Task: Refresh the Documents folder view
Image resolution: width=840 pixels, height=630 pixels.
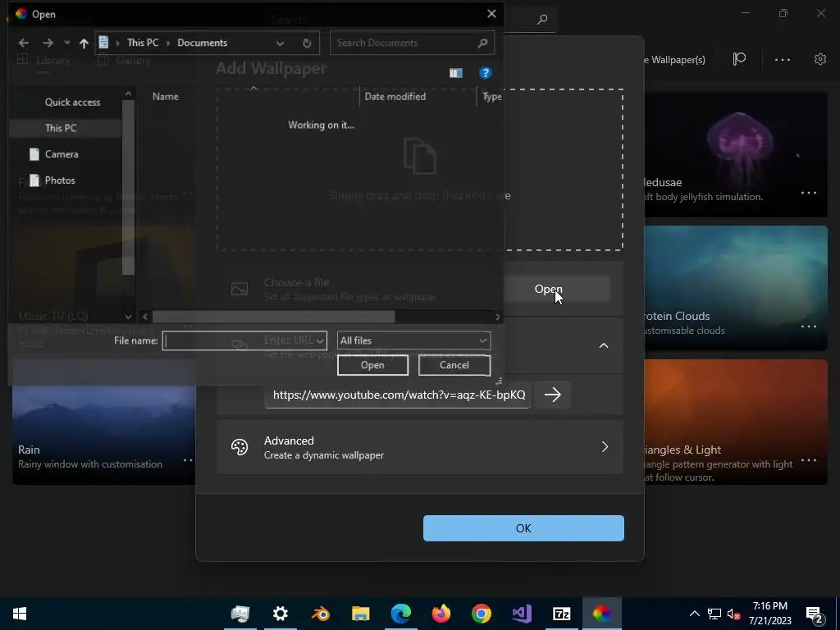Action: point(307,43)
